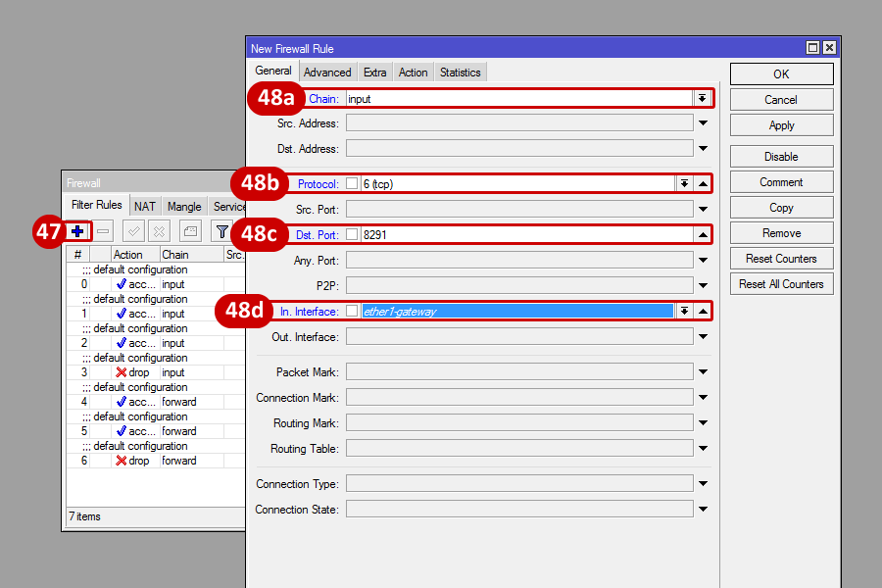This screenshot has width=882, height=588.
Task: Click the Remove button
Action: pyautogui.click(x=781, y=233)
